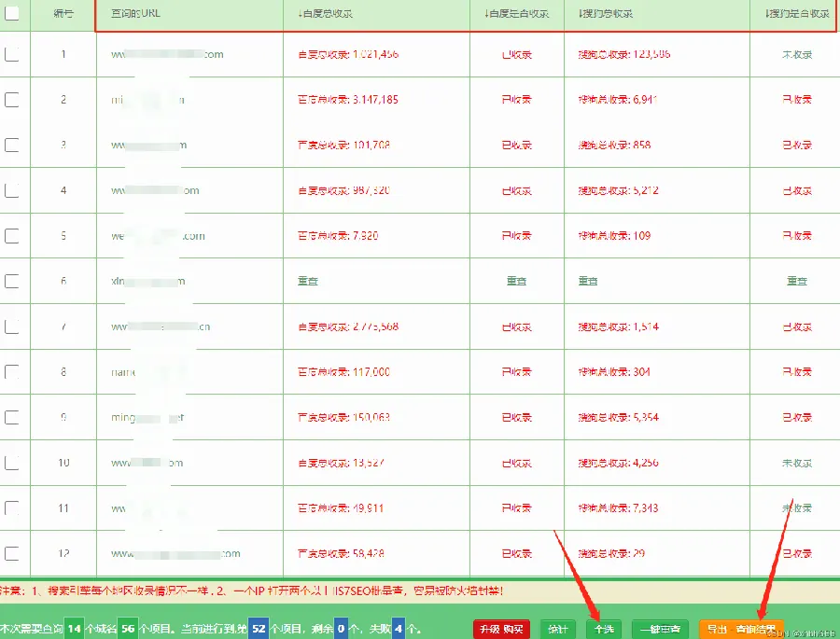Click row 4 Baidu total 987,320
Image resolution: width=840 pixels, height=639 pixels.
[x=343, y=190]
